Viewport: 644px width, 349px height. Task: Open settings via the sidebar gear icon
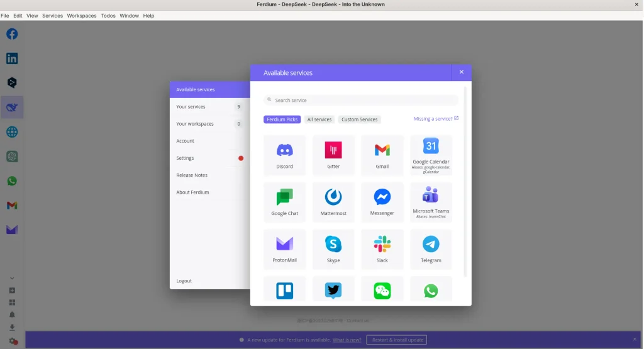pyautogui.click(x=13, y=341)
